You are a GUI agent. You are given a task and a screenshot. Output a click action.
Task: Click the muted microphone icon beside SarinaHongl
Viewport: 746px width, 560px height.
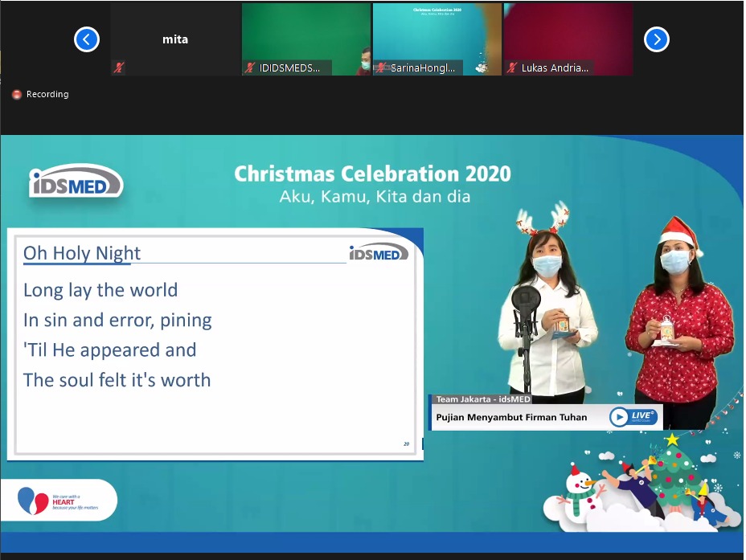pyautogui.click(x=380, y=67)
